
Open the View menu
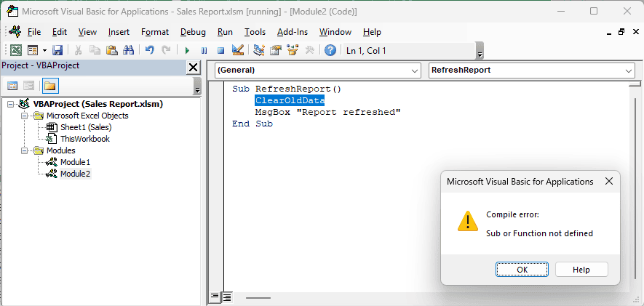pos(87,32)
